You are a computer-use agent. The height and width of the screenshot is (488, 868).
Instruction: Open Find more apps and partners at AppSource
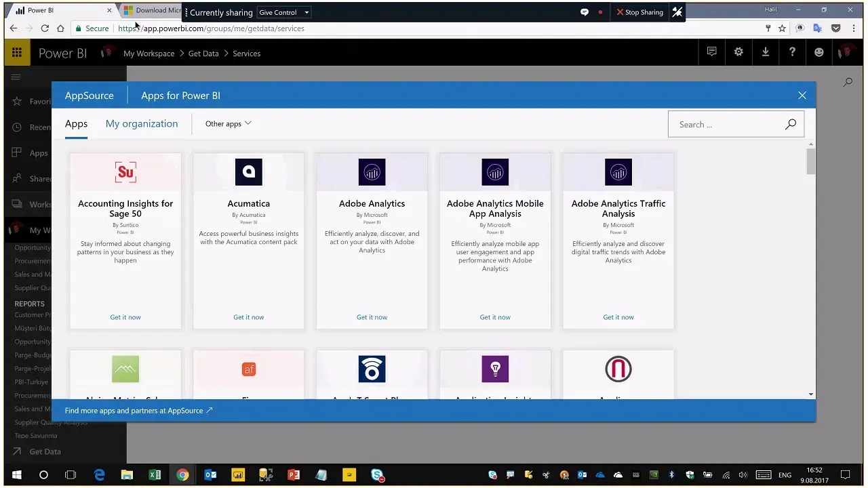tap(139, 411)
